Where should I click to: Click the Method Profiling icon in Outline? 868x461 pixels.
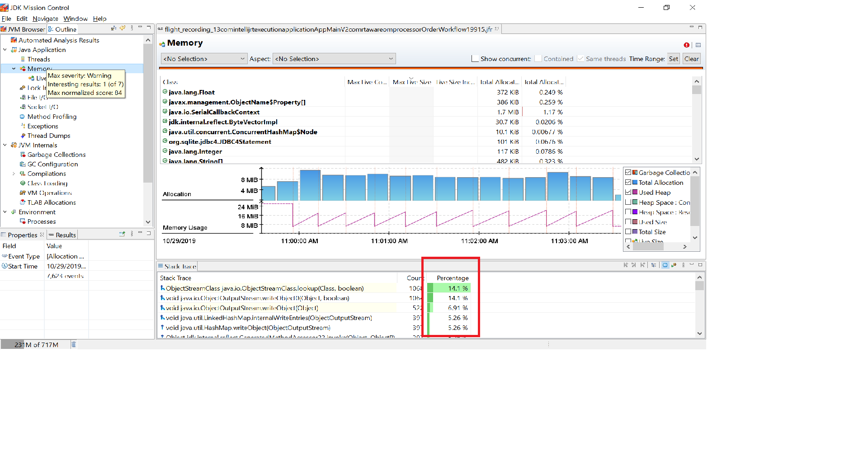(x=22, y=117)
